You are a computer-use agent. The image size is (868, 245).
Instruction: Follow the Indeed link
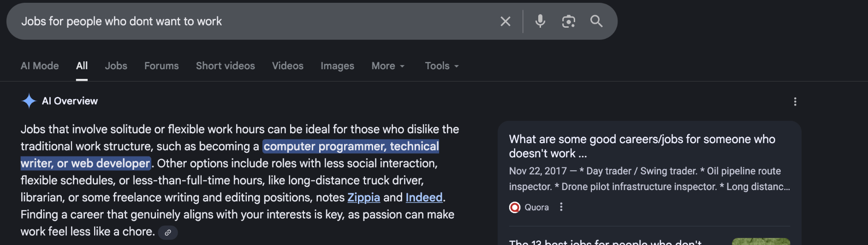(424, 197)
